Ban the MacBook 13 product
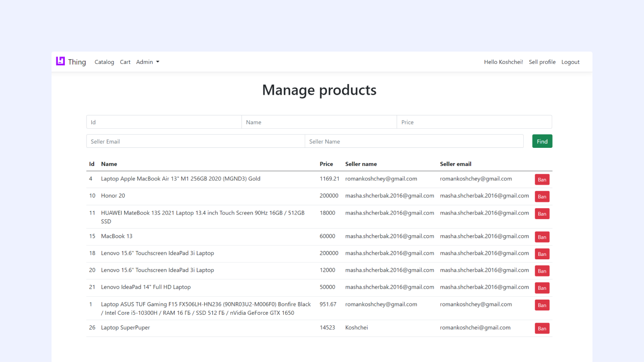The width and height of the screenshot is (644, 362). [x=542, y=237]
